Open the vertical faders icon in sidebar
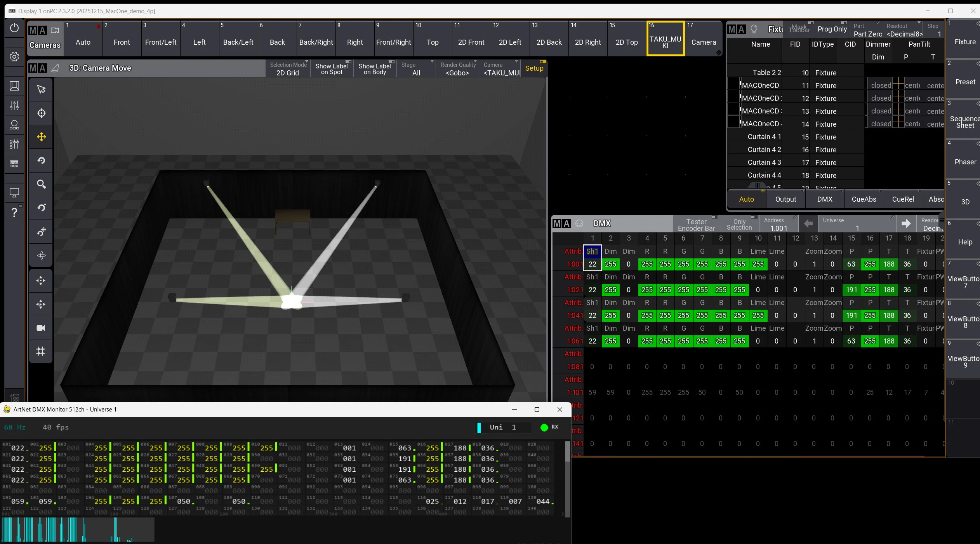Viewport: 980px width, 544px height. [x=14, y=105]
